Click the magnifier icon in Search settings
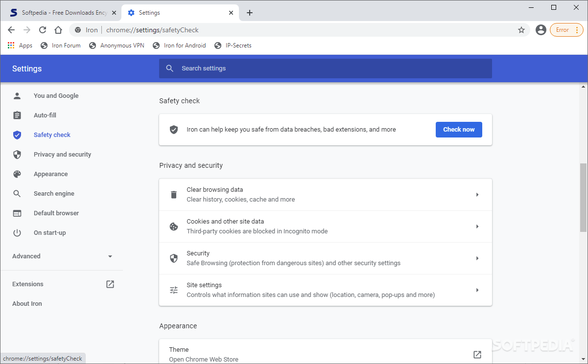The height and width of the screenshot is (364, 588). (x=170, y=68)
